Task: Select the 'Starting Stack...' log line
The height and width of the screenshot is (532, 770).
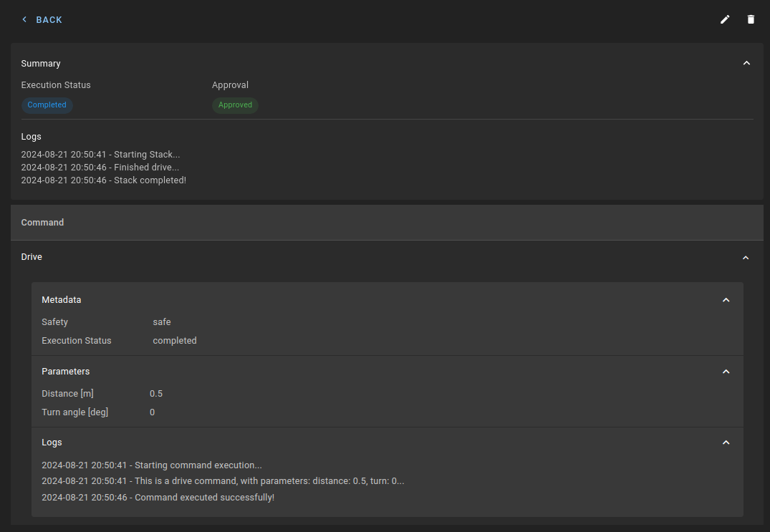Action: 101,155
